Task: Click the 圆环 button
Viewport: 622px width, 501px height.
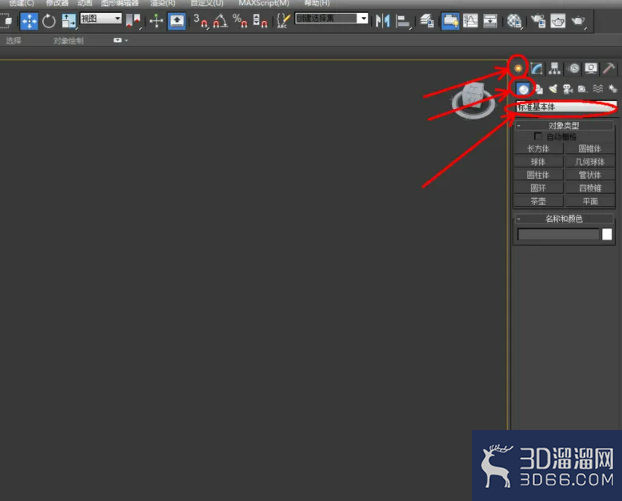Action: [538, 188]
